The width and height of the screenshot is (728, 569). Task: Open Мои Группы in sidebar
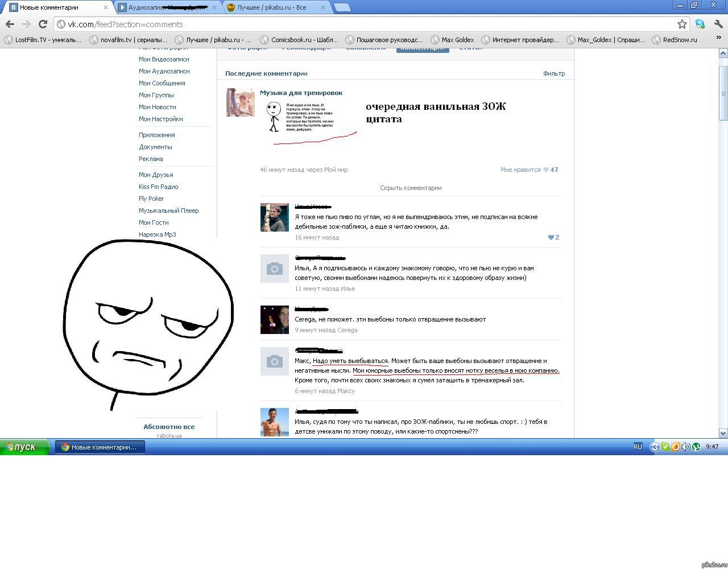[156, 95]
